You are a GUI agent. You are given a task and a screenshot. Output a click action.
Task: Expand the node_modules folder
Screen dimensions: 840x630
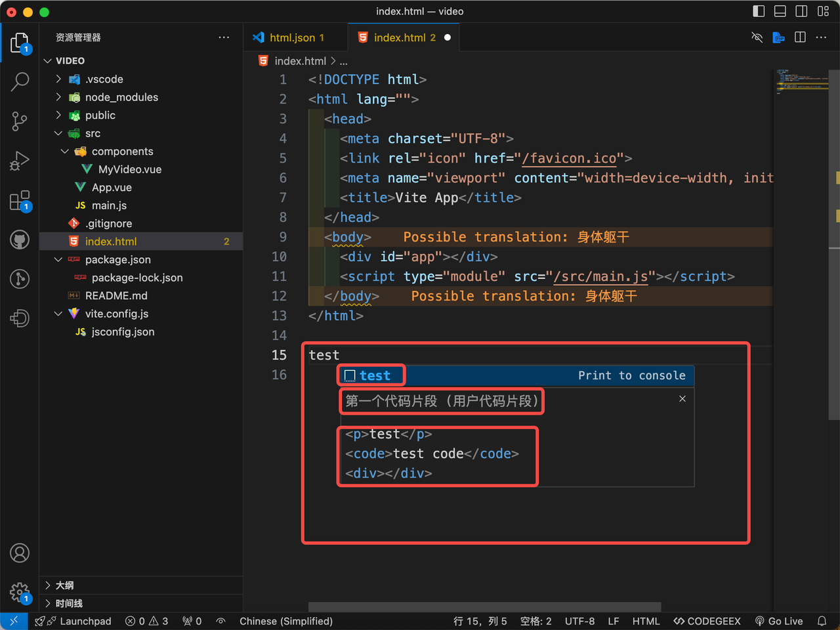[121, 97]
